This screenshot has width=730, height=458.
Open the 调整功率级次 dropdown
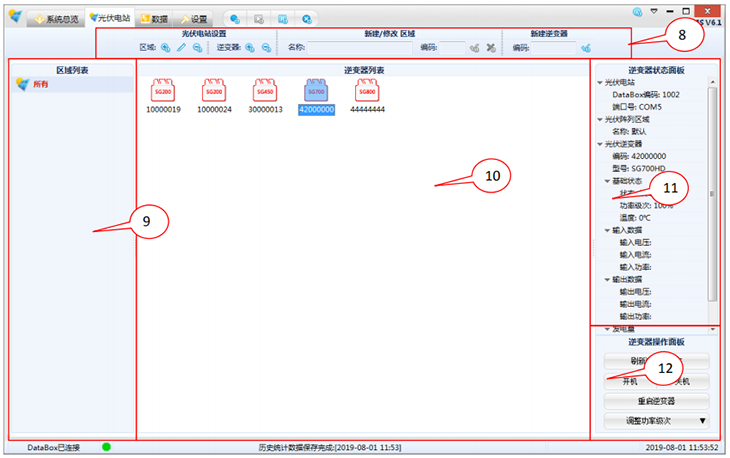pos(702,421)
